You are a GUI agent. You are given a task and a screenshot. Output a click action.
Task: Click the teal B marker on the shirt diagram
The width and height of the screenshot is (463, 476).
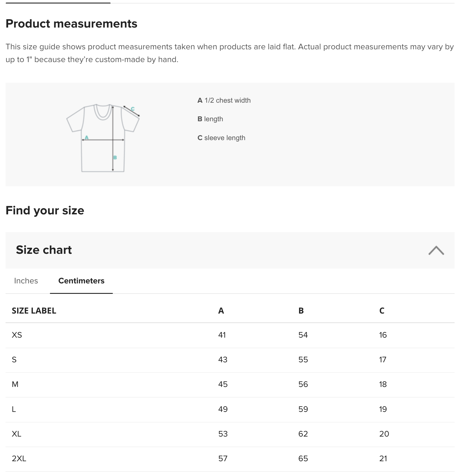pyautogui.click(x=115, y=158)
